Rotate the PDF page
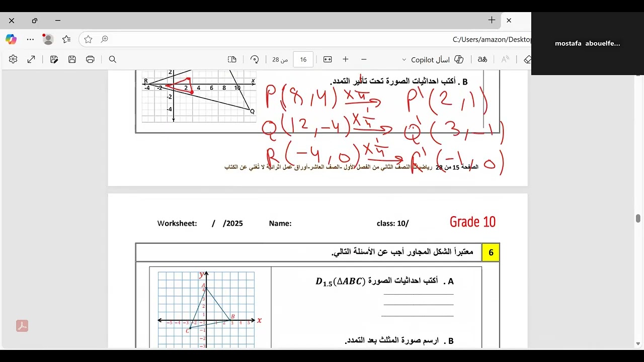The image size is (644, 362). click(x=255, y=59)
